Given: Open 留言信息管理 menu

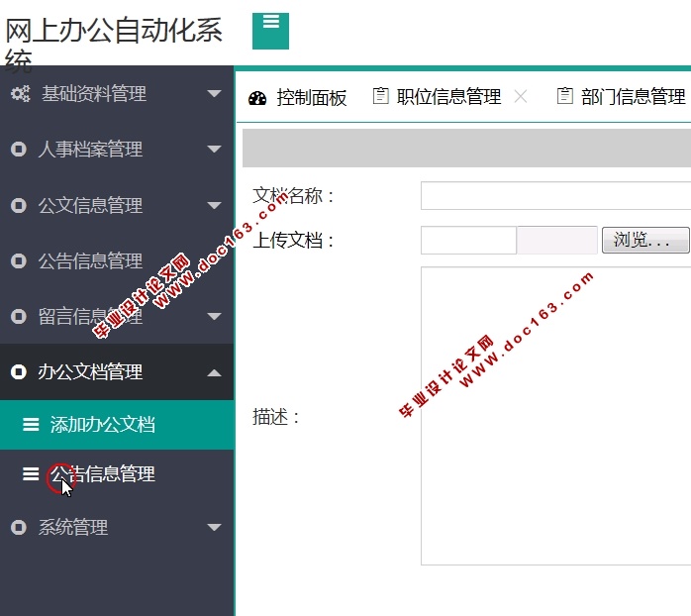Looking at the screenshot, I should (x=117, y=316).
